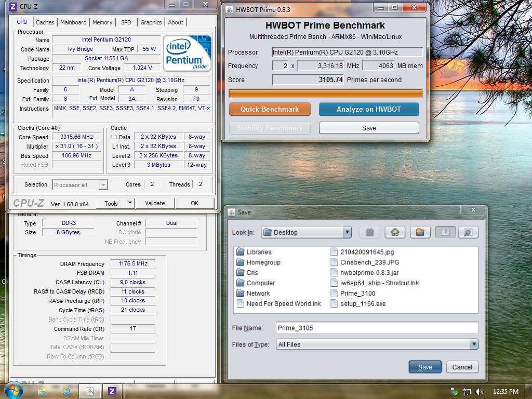
Task: Click the taskbar clock showing 12:35 PM
Action: 506,392
